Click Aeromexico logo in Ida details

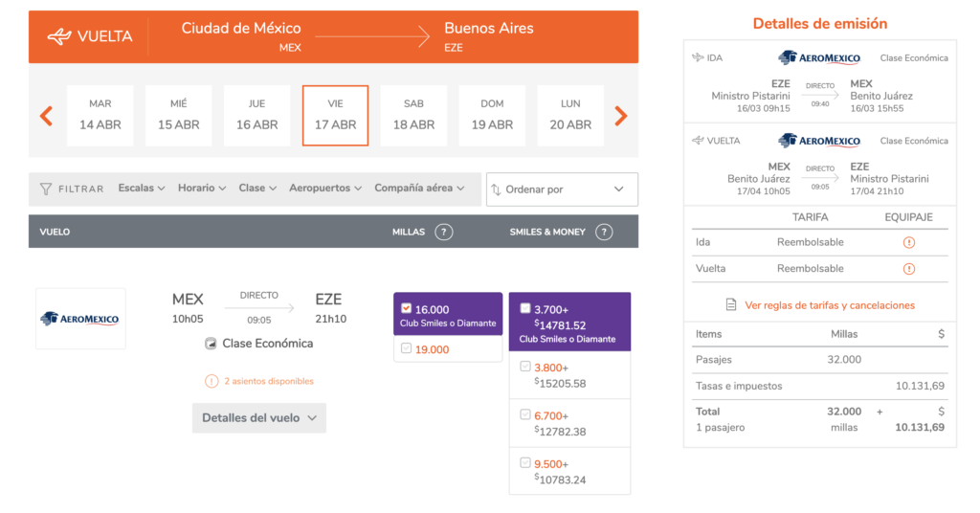tap(819, 58)
